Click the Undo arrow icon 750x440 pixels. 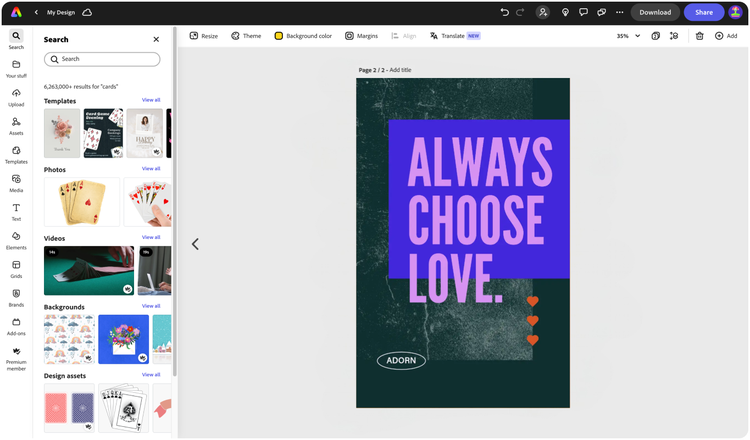504,12
